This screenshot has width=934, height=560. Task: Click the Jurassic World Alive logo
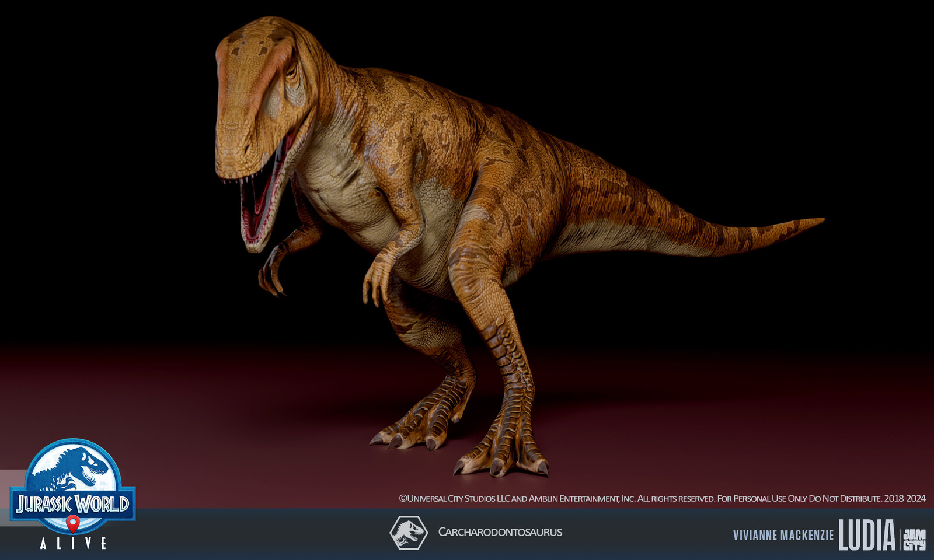73,494
